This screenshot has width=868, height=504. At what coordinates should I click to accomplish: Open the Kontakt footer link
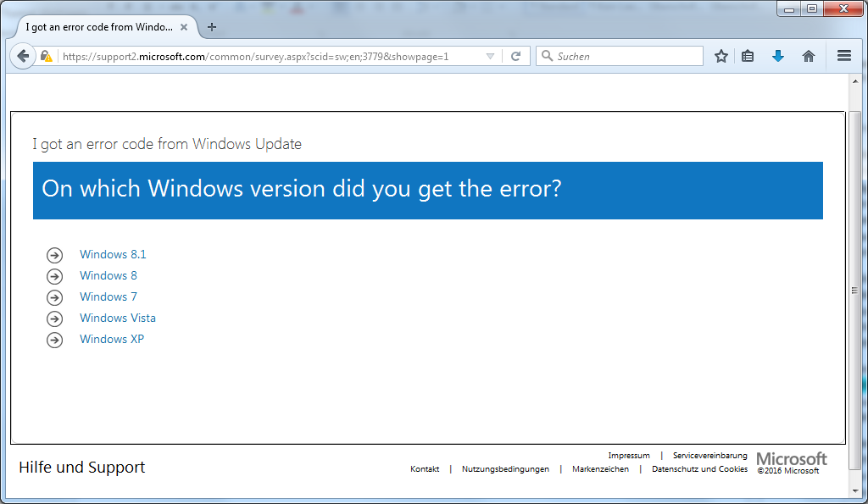425,468
